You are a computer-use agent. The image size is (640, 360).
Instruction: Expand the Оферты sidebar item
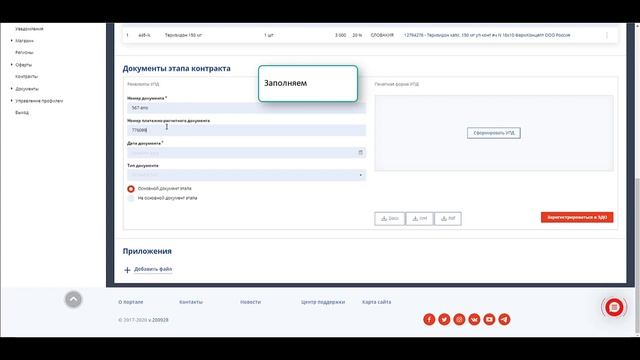click(x=12, y=64)
